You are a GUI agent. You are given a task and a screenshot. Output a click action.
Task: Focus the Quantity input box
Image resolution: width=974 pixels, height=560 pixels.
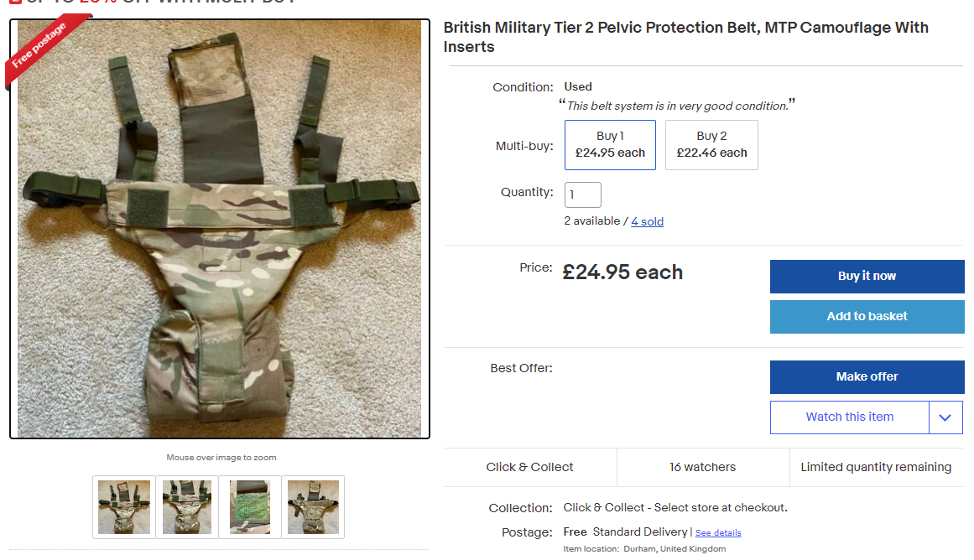point(582,194)
